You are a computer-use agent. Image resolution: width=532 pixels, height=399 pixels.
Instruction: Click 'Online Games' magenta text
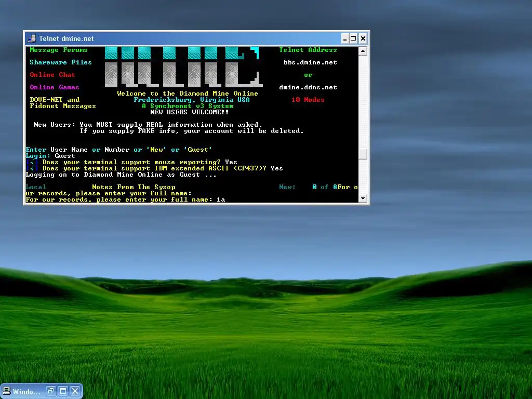[54, 87]
